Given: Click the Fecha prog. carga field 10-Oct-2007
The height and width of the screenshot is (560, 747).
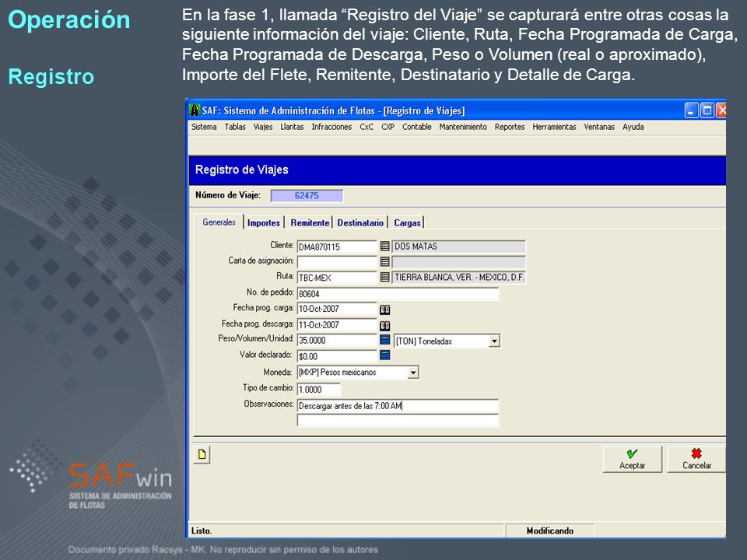Looking at the screenshot, I should [337, 309].
